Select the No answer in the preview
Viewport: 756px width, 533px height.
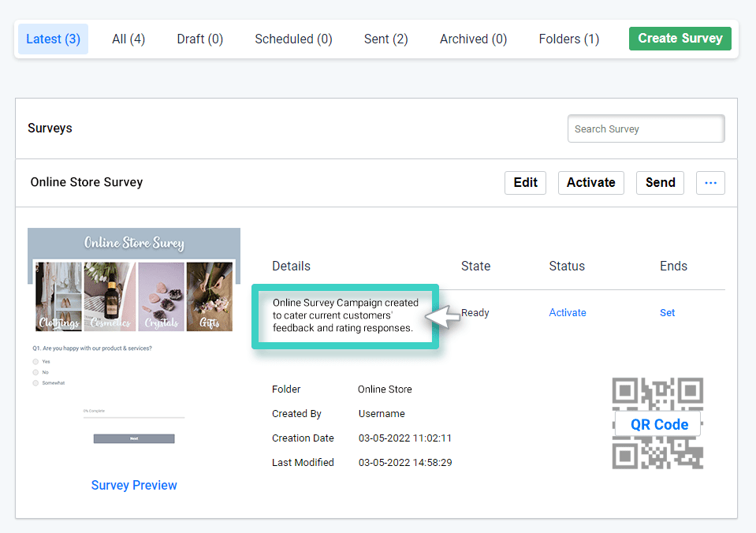coord(35,372)
